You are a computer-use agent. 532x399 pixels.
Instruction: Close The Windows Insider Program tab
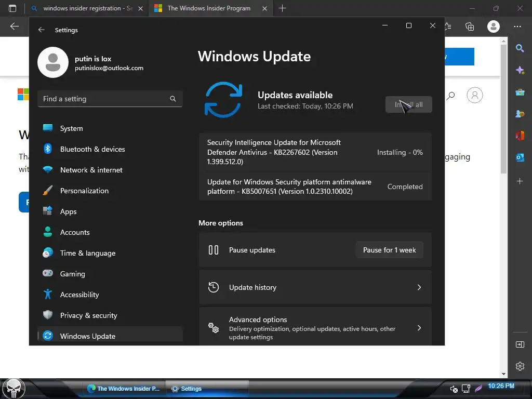coord(264,8)
